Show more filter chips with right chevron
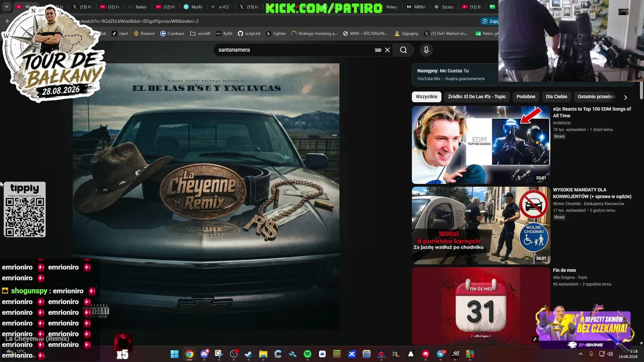 [625, 97]
